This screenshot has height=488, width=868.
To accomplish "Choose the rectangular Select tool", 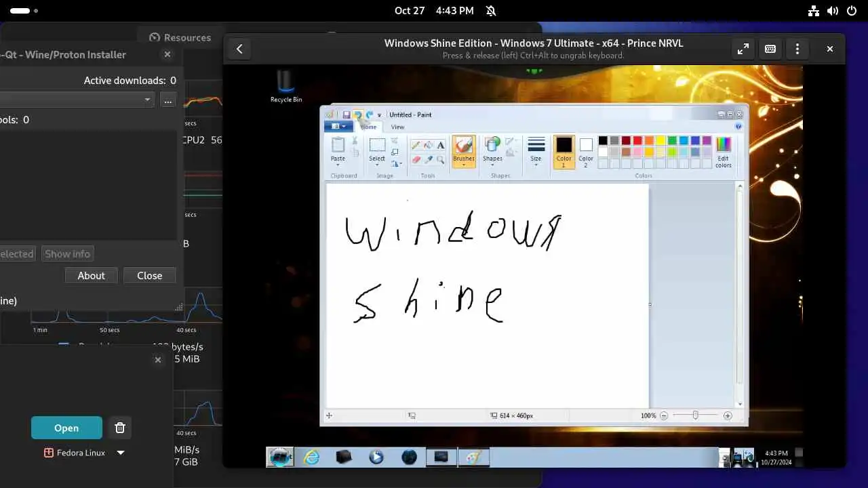I will 377,144.
